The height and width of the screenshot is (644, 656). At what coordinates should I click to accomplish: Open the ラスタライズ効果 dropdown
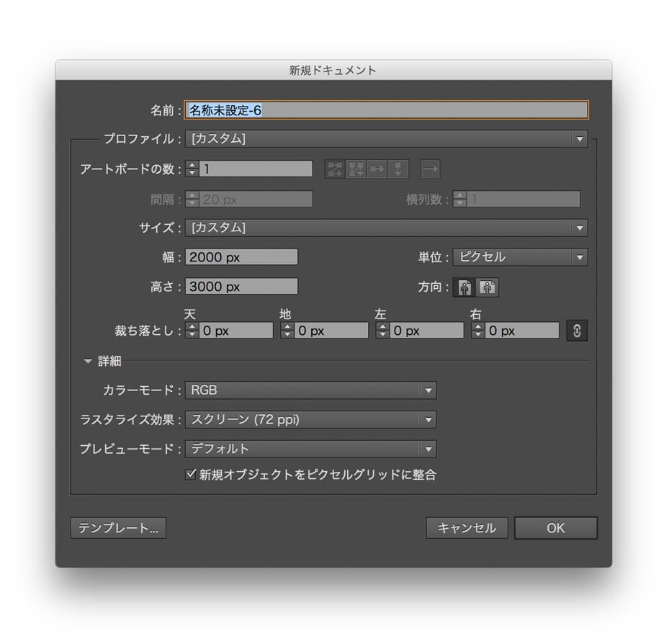pos(428,419)
